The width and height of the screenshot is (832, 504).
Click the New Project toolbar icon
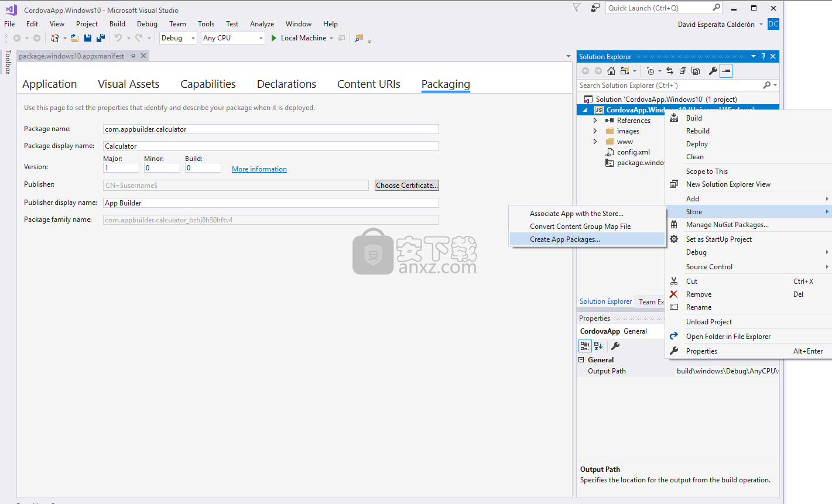(55, 38)
